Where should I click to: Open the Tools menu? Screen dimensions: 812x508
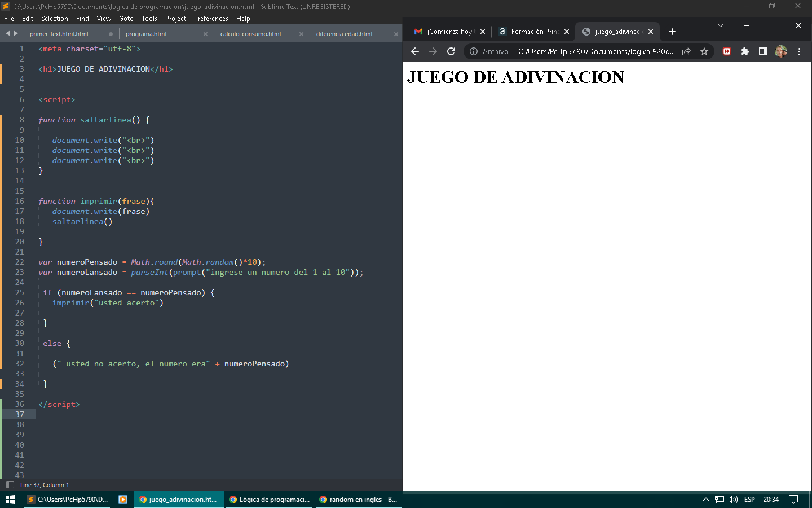coord(149,19)
